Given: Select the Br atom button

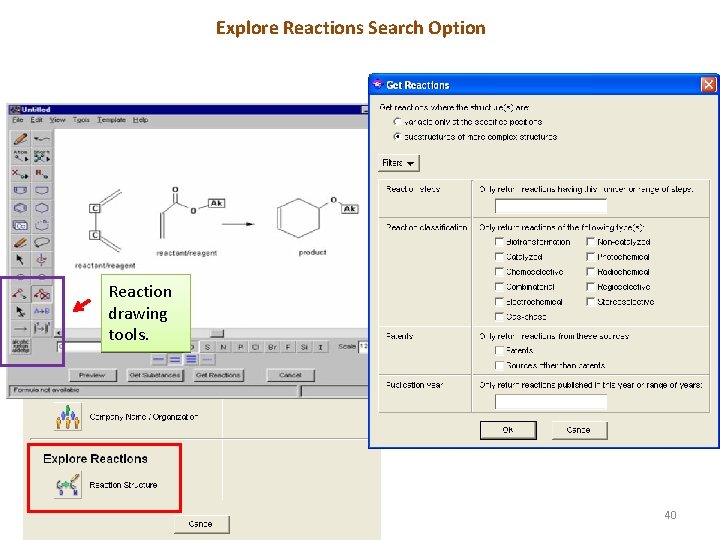Looking at the screenshot, I should tap(272, 347).
